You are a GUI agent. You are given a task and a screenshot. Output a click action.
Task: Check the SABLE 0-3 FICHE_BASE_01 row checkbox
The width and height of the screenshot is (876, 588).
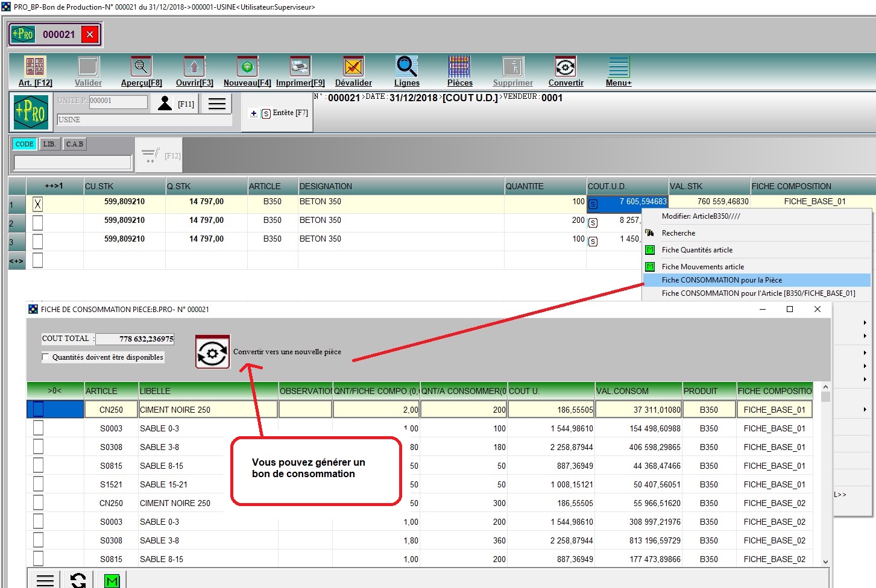click(x=38, y=428)
